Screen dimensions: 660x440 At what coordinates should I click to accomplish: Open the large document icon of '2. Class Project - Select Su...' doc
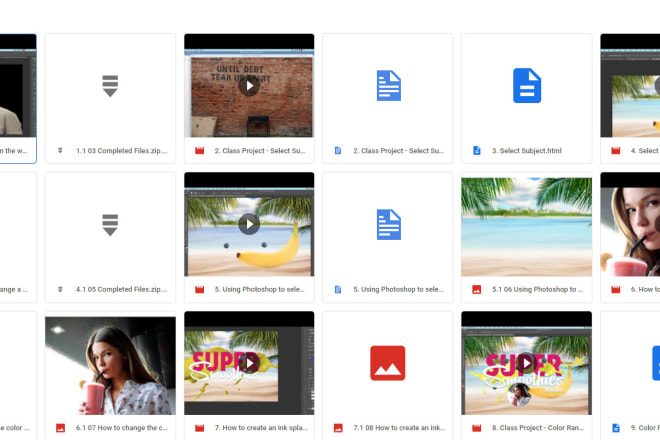(x=389, y=85)
